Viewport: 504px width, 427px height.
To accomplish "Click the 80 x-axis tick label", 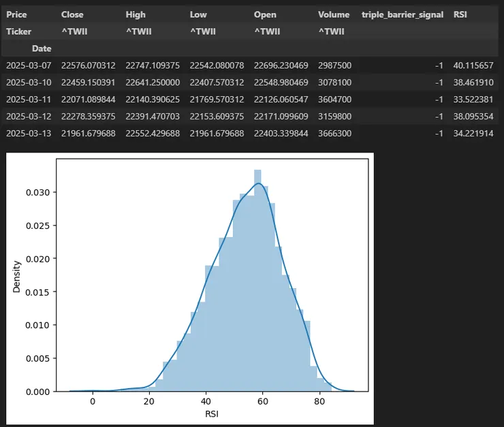I will click(318, 400).
